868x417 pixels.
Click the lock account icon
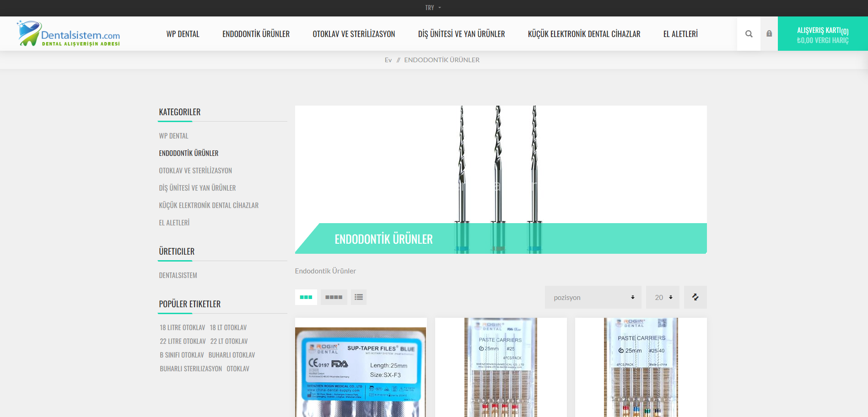click(x=769, y=34)
